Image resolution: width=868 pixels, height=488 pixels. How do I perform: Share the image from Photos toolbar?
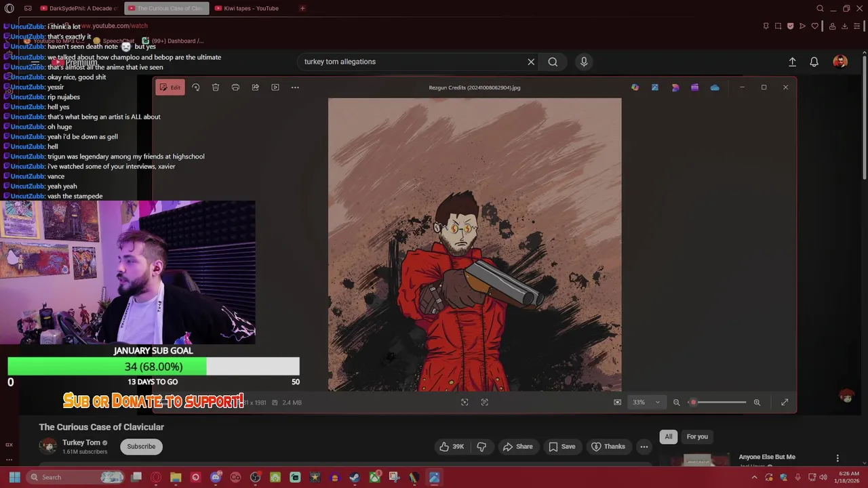[256, 87]
